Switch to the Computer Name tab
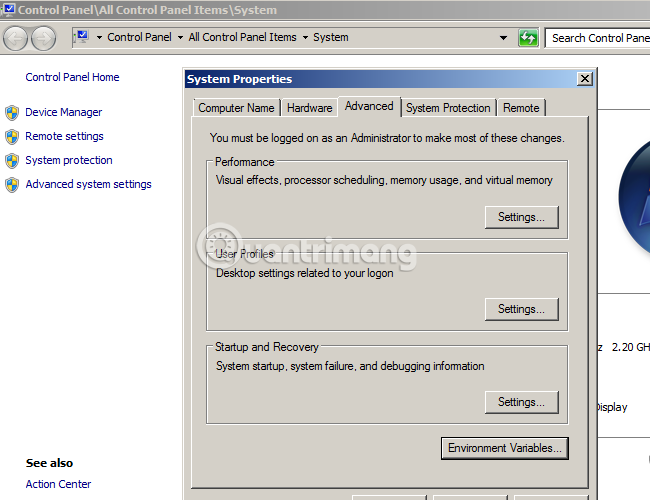The height and width of the screenshot is (500, 650). [x=236, y=108]
